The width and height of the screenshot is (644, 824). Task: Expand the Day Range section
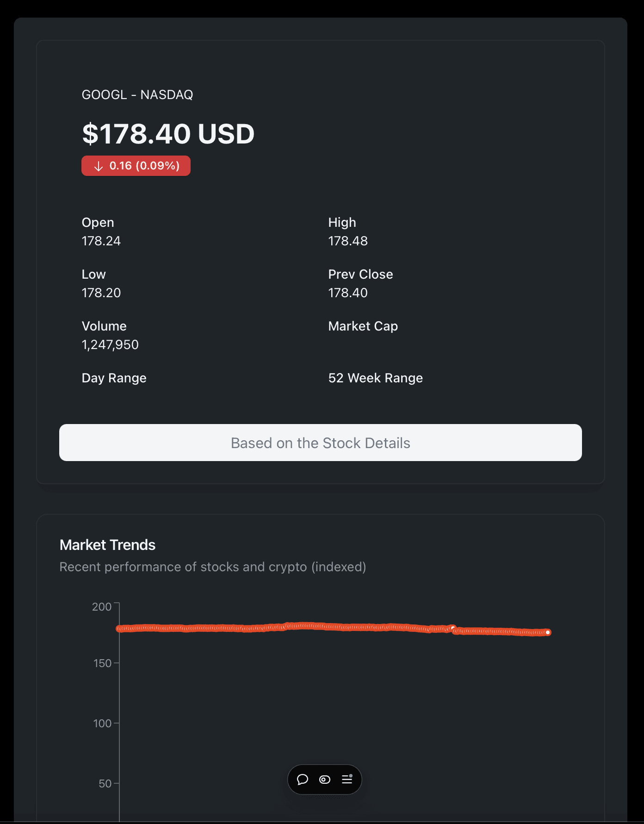(113, 378)
